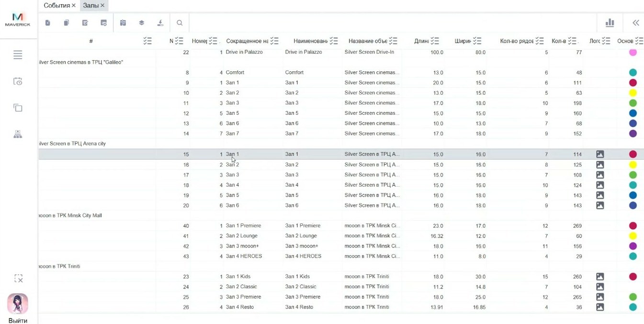
Task: Click Drive in Palazzo short name cell
Action: 244,52
